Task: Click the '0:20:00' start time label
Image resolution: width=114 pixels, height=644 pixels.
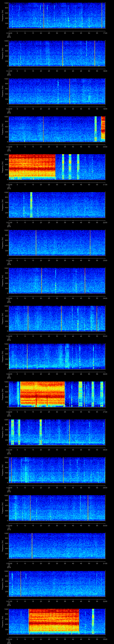Action: pyautogui.click(x=9, y=184)
